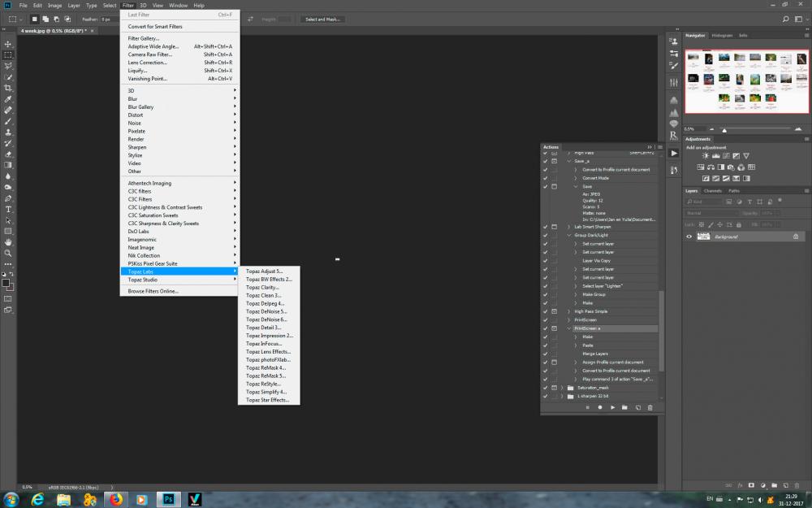The height and width of the screenshot is (508, 812).
Task: Toggle the checkmark for Lab Smart Sharpen action
Action: 545,227
